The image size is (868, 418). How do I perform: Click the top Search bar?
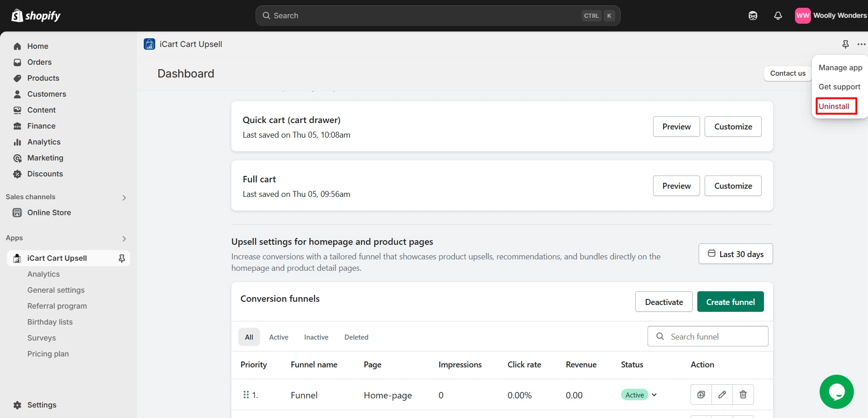pyautogui.click(x=438, y=15)
